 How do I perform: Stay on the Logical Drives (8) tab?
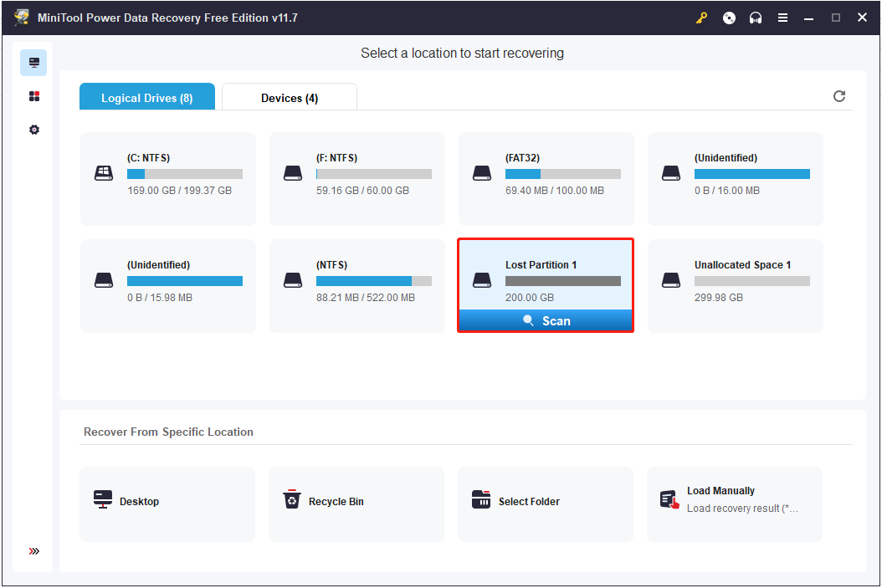[x=146, y=97]
